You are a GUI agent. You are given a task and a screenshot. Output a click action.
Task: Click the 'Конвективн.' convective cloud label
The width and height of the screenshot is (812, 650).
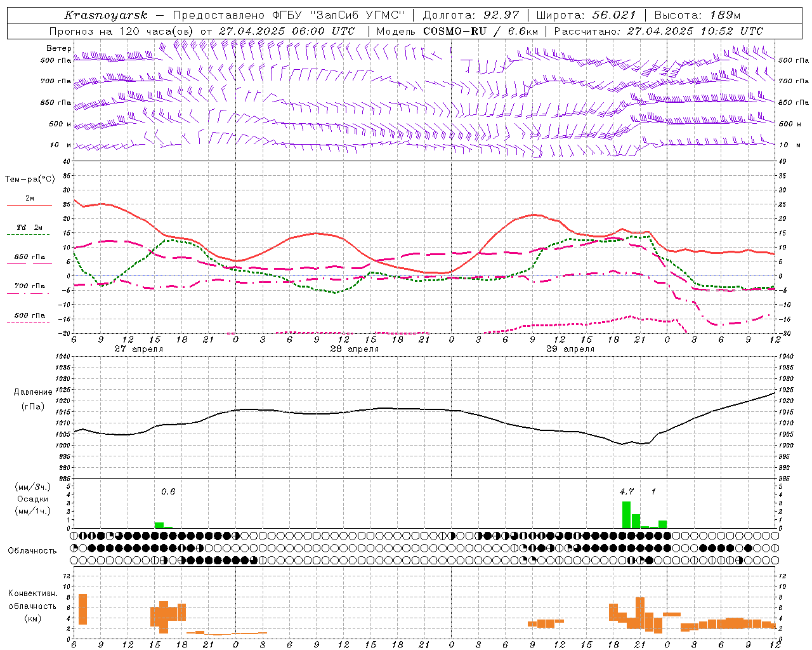pos(32,594)
